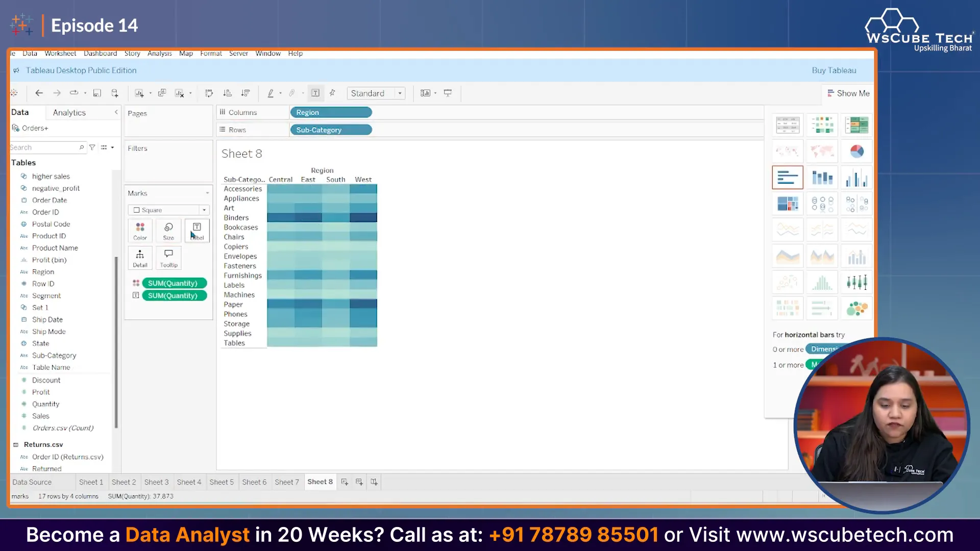Select horizontal bars chart in Show Me

coord(788,178)
